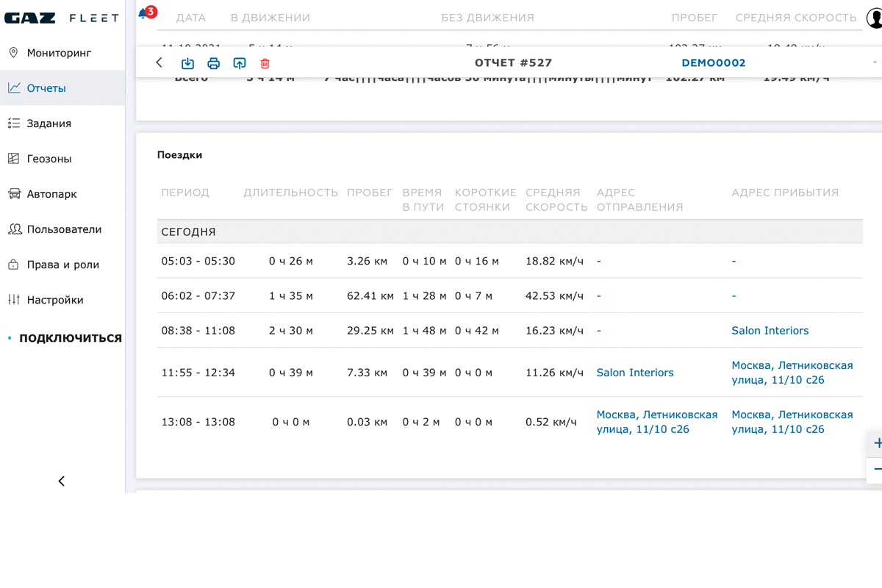Share or export report #527
The height and width of the screenshot is (588, 882).
240,63
